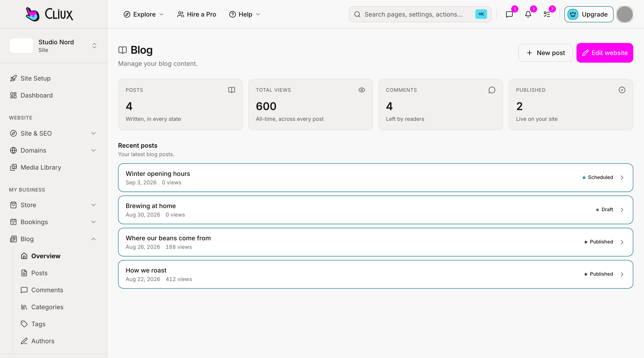Click the Media Library images icon
This screenshot has height=358, width=644.
pos(13,167)
